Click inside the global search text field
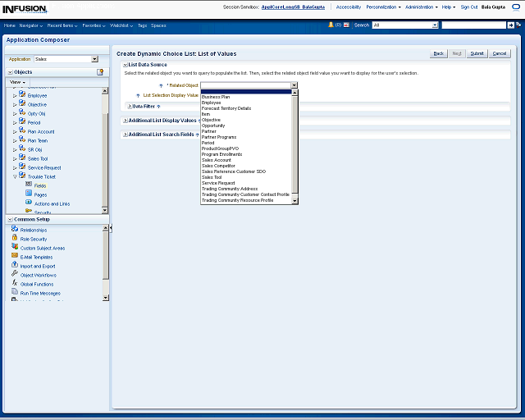Image resolution: width=525 pixels, height=420 pixels. click(472, 25)
